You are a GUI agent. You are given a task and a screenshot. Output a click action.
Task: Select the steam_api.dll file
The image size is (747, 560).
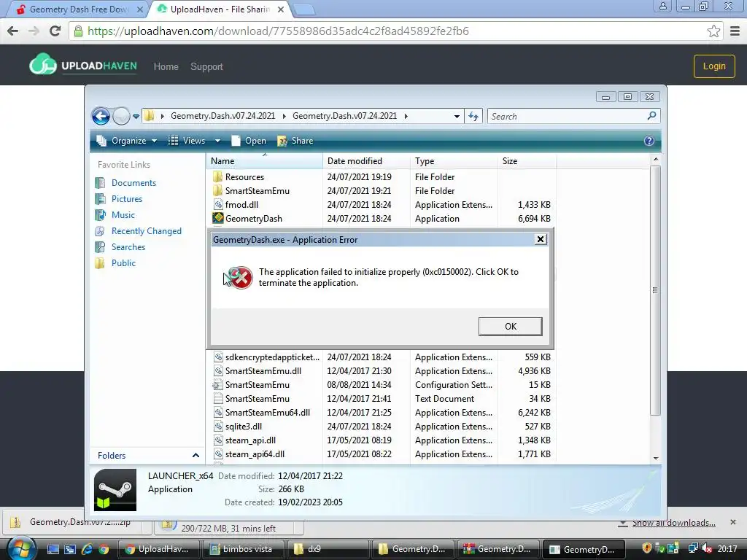381,440
